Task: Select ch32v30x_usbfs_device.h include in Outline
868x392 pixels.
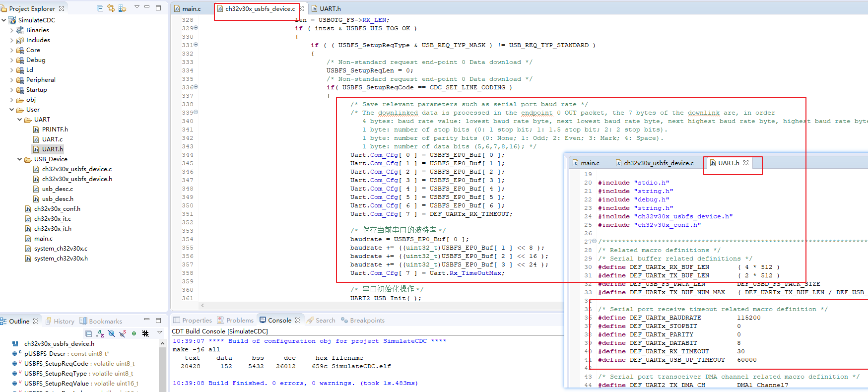Action: (x=53, y=344)
